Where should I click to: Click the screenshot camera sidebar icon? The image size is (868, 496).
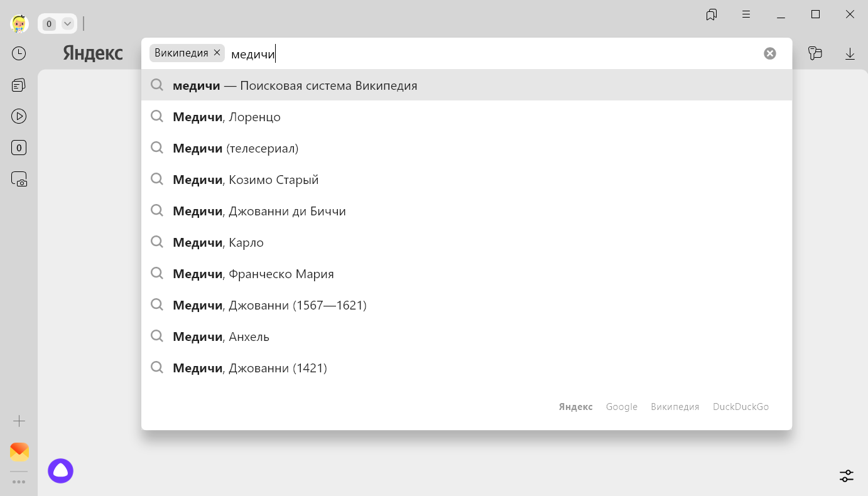click(19, 179)
